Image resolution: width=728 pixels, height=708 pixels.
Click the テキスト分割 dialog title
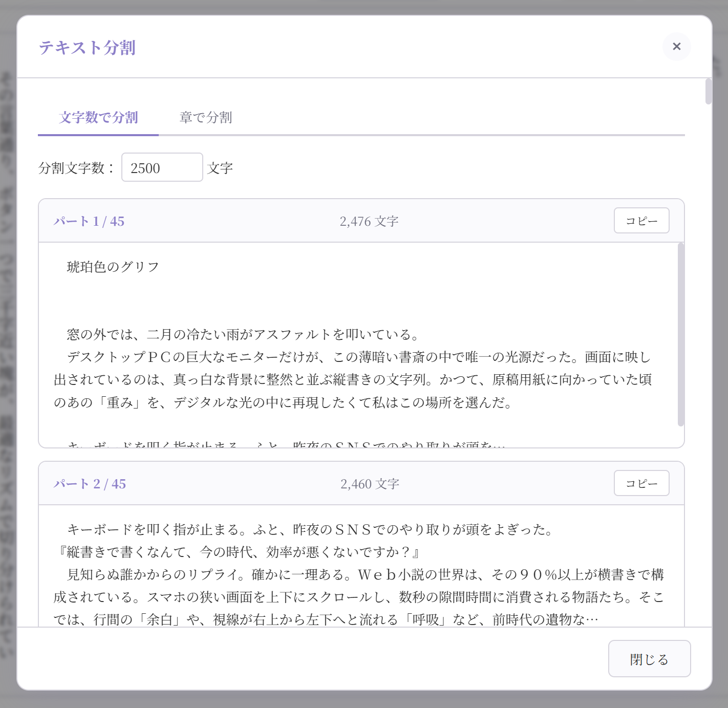(90, 48)
